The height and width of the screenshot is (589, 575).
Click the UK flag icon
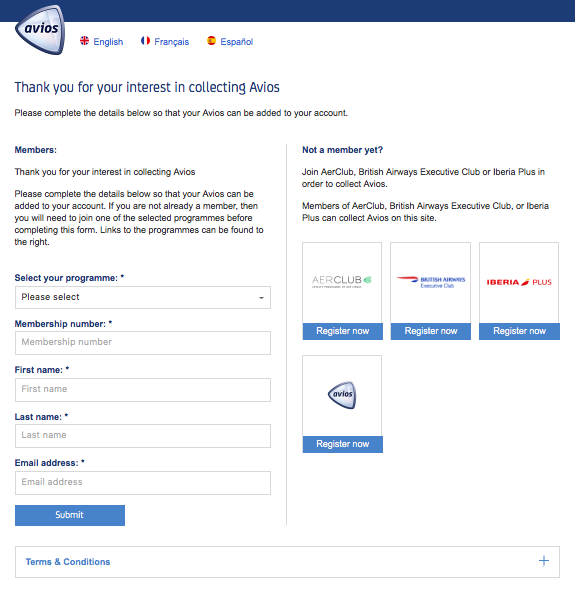click(x=85, y=41)
